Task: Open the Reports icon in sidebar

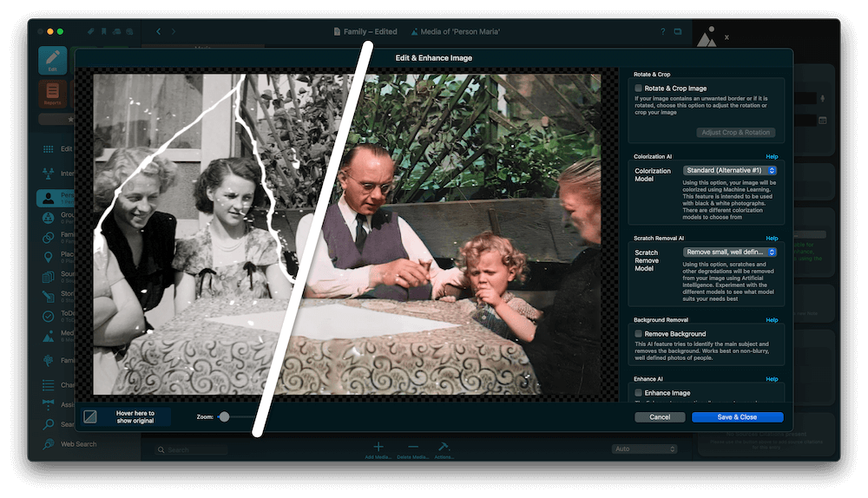Action: click(52, 93)
